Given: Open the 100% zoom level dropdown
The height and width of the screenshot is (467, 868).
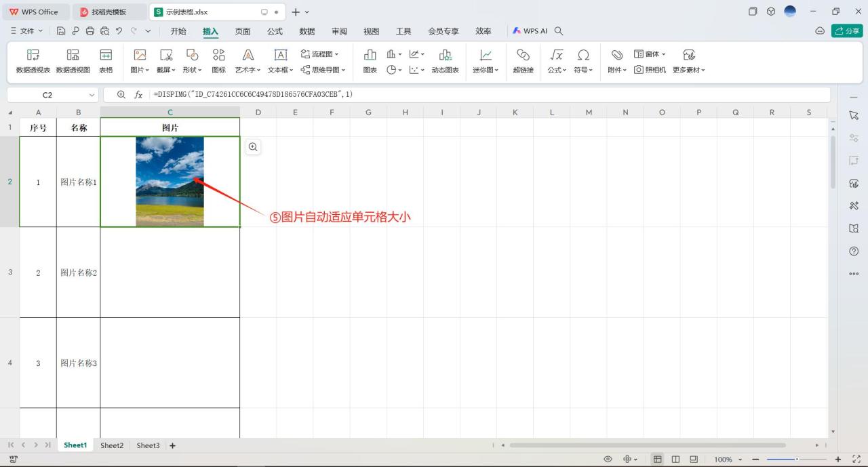Looking at the screenshot, I should 728,459.
